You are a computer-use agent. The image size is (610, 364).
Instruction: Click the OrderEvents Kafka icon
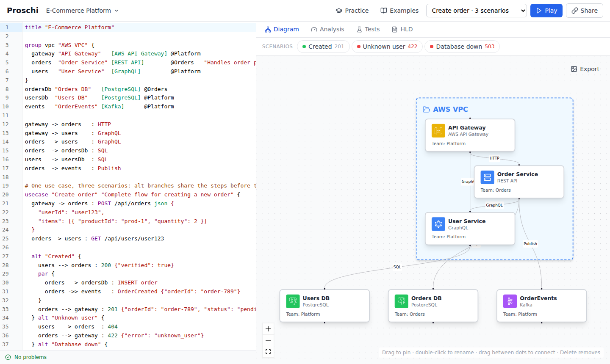pos(510,301)
